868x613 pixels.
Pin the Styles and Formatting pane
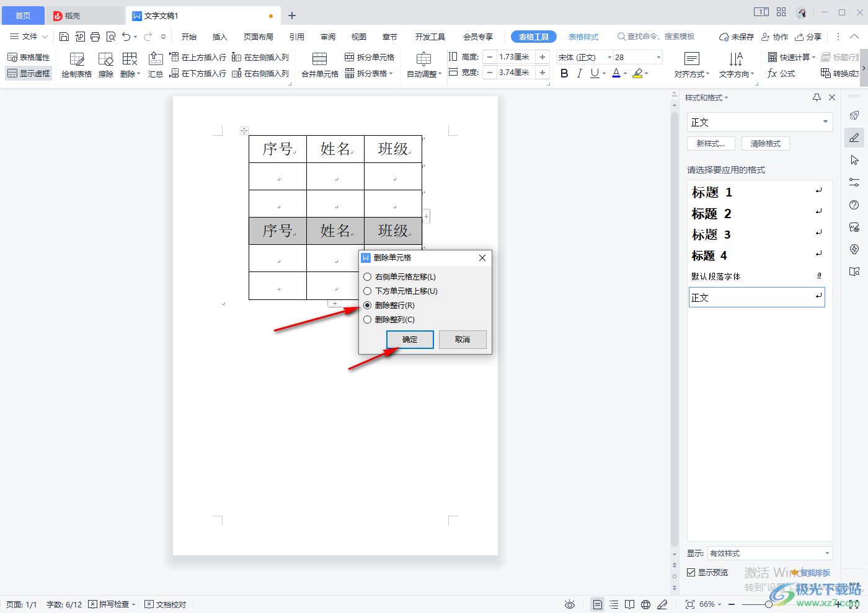click(817, 97)
